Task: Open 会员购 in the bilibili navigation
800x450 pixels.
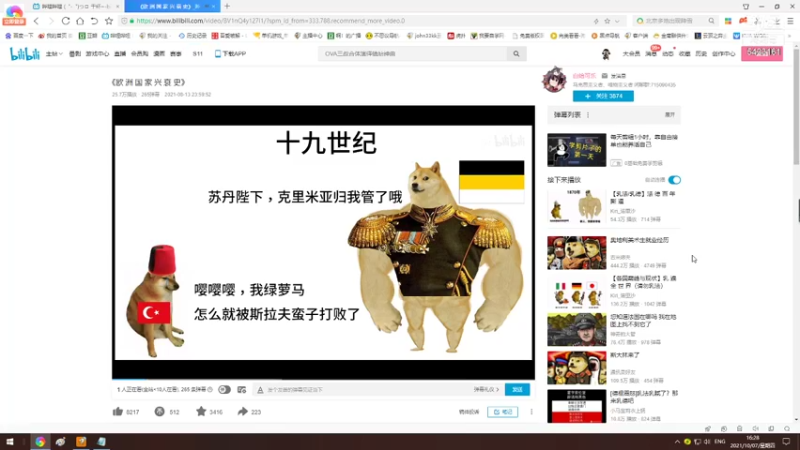Action: 139,54
